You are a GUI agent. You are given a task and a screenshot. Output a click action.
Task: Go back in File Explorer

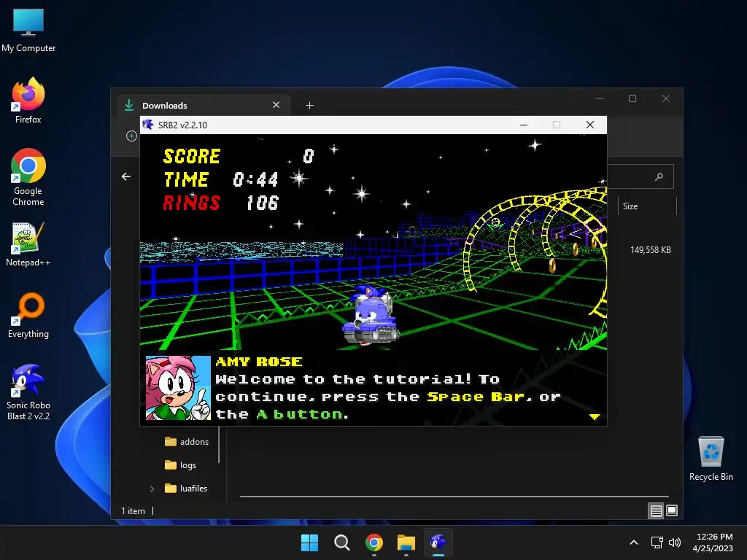coord(126,176)
